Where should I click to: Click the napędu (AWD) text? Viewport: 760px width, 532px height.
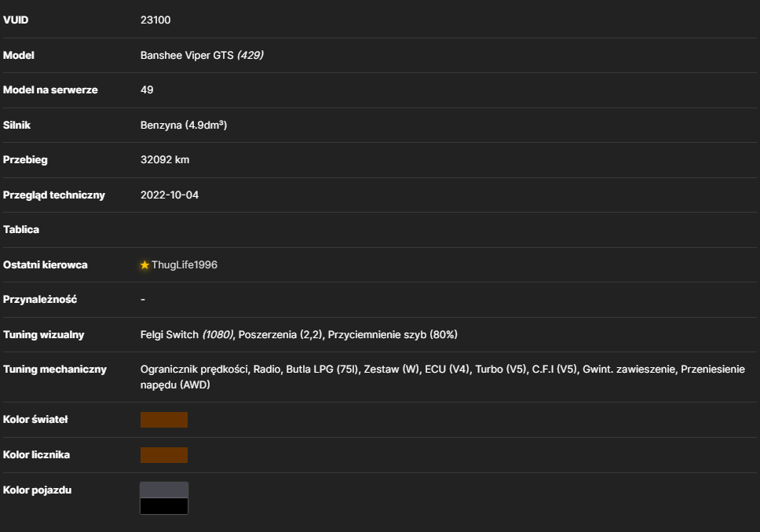175,384
